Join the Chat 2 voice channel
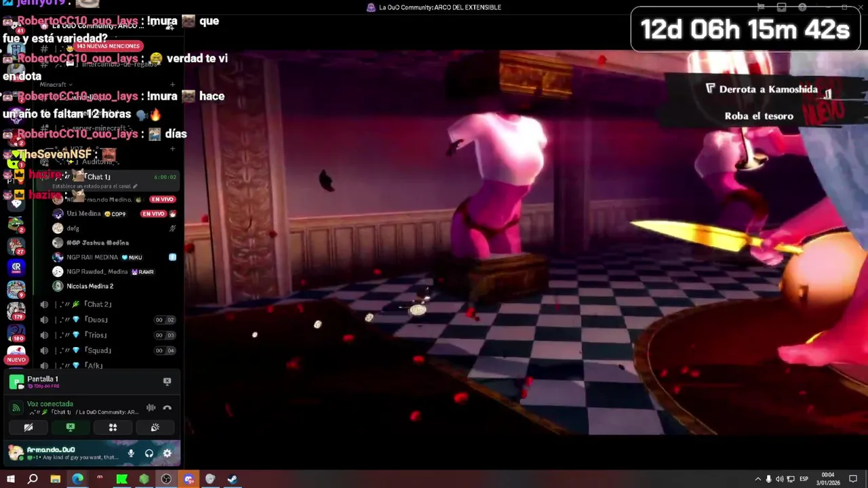The height and width of the screenshot is (488, 868). coord(108,305)
